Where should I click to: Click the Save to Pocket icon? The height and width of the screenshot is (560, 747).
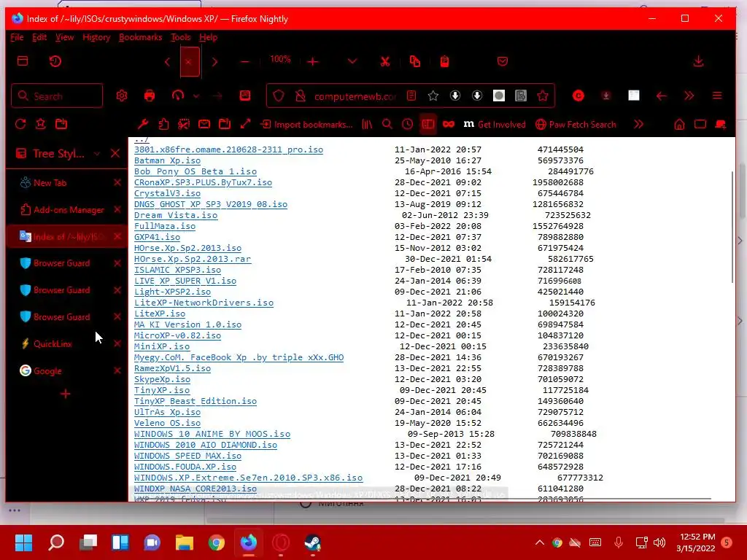(x=502, y=61)
